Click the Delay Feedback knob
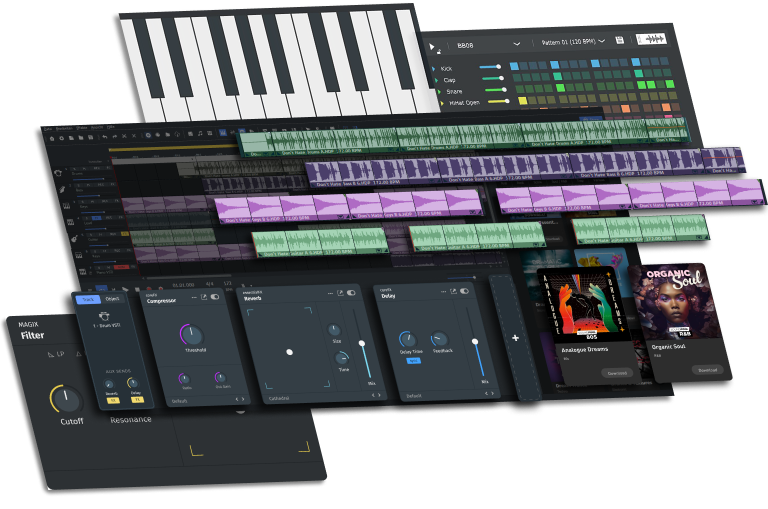 (439, 339)
